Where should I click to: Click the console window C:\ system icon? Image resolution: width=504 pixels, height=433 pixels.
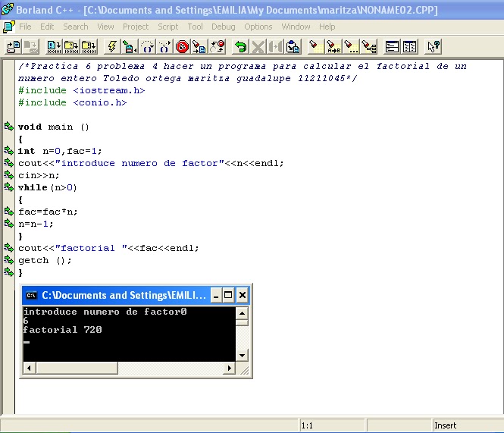31,295
